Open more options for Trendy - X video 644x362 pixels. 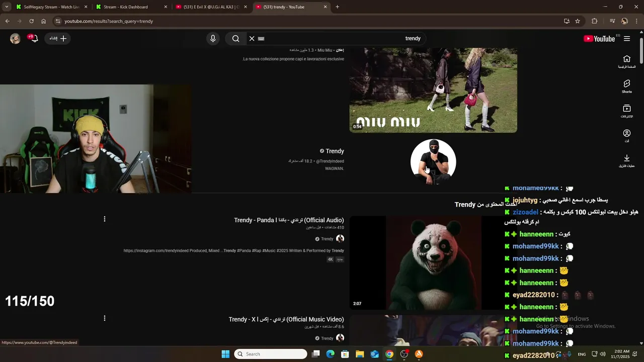tap(105, 318)
